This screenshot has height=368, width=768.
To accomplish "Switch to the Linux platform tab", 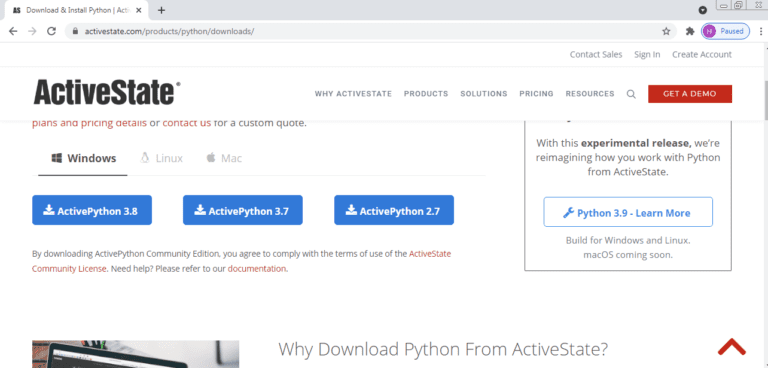I will (161, 158).
